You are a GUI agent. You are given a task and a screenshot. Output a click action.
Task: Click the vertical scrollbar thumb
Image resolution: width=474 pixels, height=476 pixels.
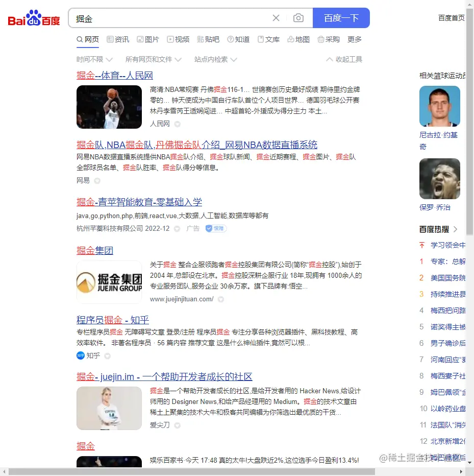pos(470,122)
